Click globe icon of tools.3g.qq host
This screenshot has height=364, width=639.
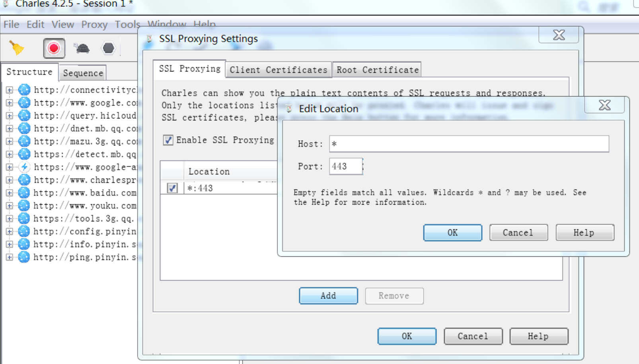pyautogui.click(x=24, y=219)
